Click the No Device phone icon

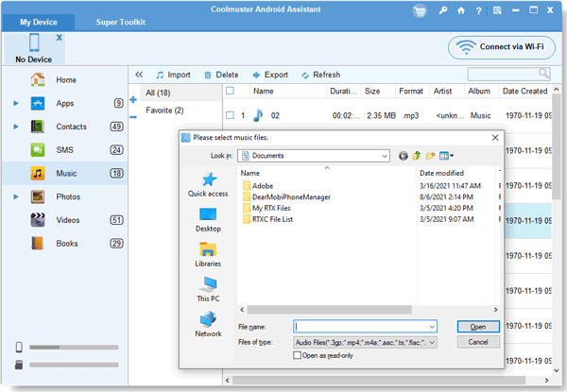34,43
